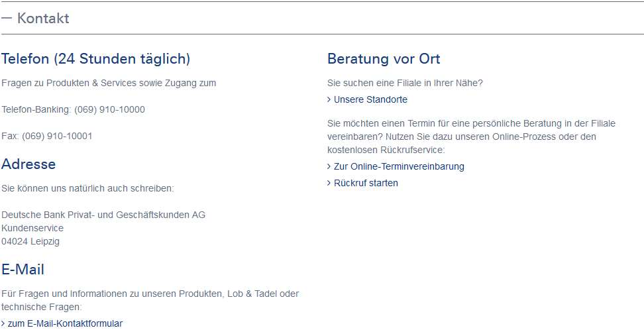Click the Rückruf starten link
The width and height of the screenshot is (644, 334).
(x=362, y=183)
